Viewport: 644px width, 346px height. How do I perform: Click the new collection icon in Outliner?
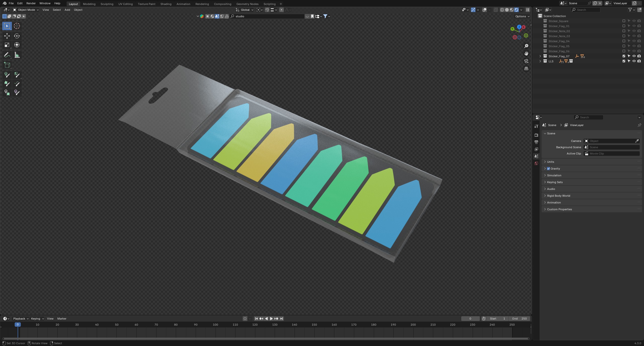tap(639, 10)
